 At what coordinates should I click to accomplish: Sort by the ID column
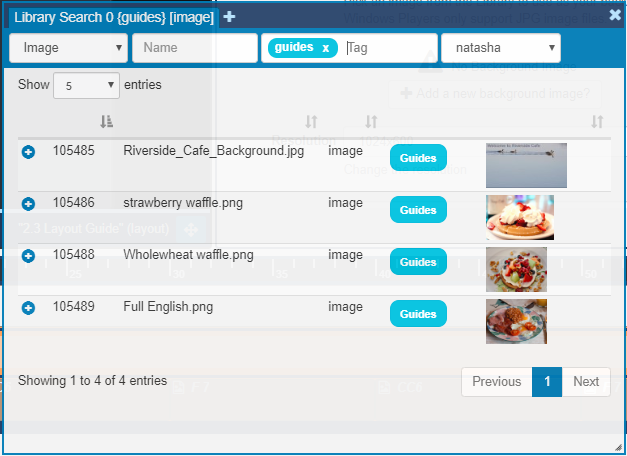point(107,122)
